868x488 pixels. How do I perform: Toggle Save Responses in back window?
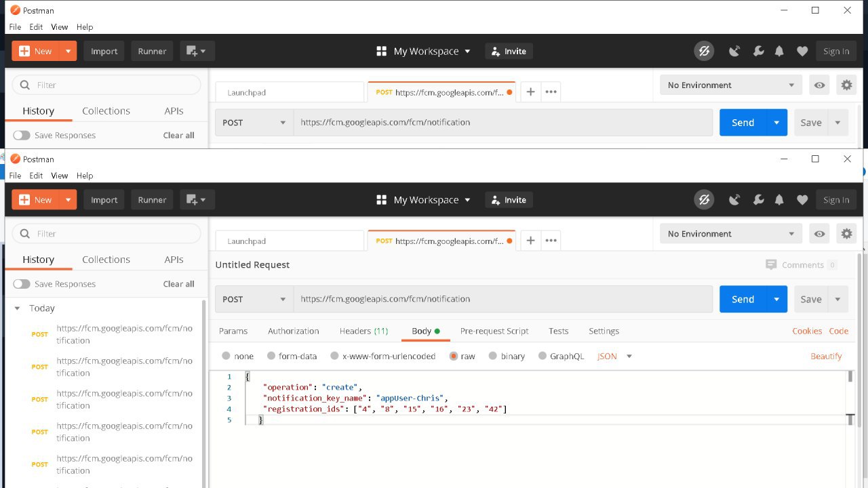pyautogui.click(x=22, y=136)
